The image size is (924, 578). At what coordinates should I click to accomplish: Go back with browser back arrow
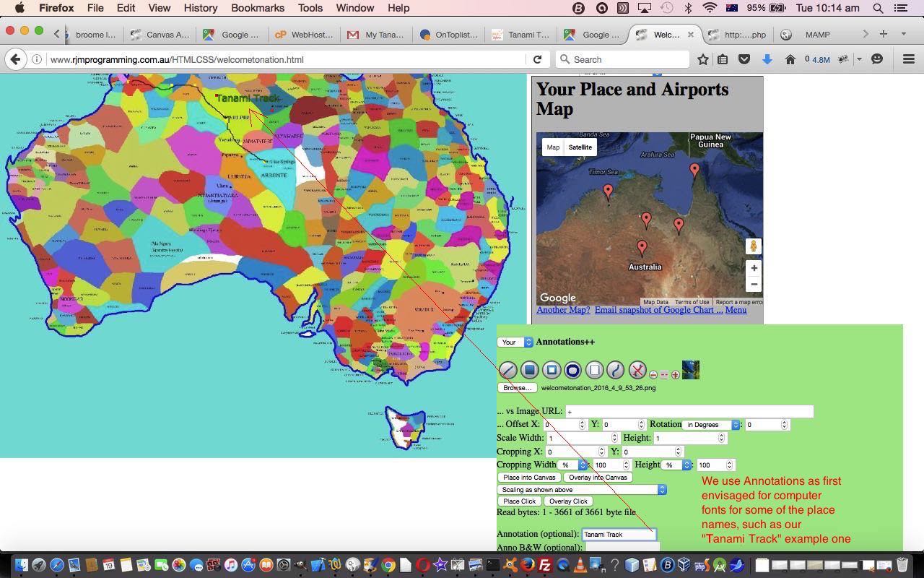(x=16, y=59)
